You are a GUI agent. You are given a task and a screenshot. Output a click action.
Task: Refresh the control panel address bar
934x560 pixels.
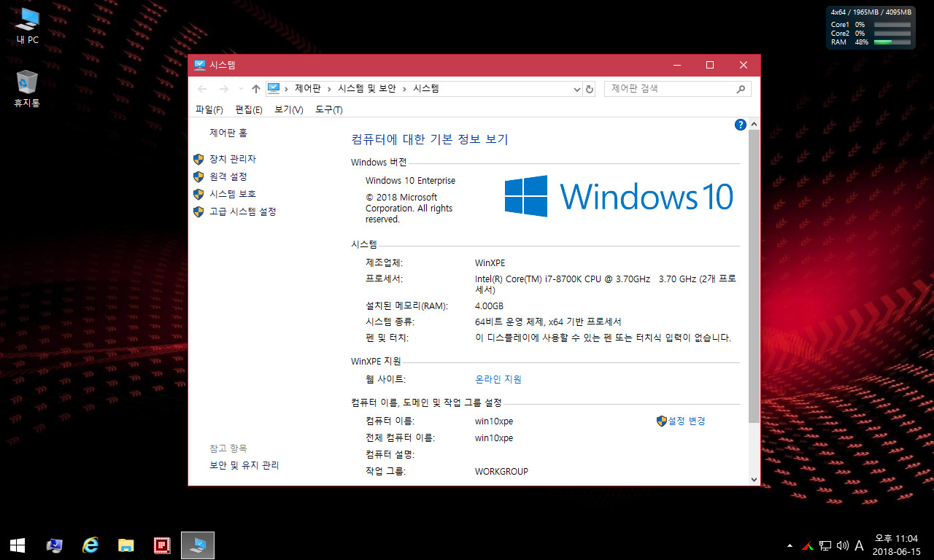pyautogui.click(x=590, y=89)
